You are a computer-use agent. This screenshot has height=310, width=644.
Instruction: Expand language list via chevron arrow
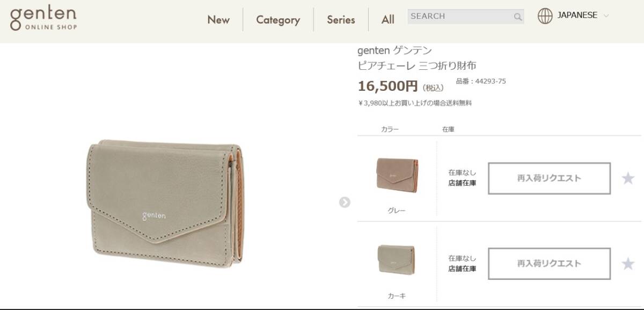point(606,16)
